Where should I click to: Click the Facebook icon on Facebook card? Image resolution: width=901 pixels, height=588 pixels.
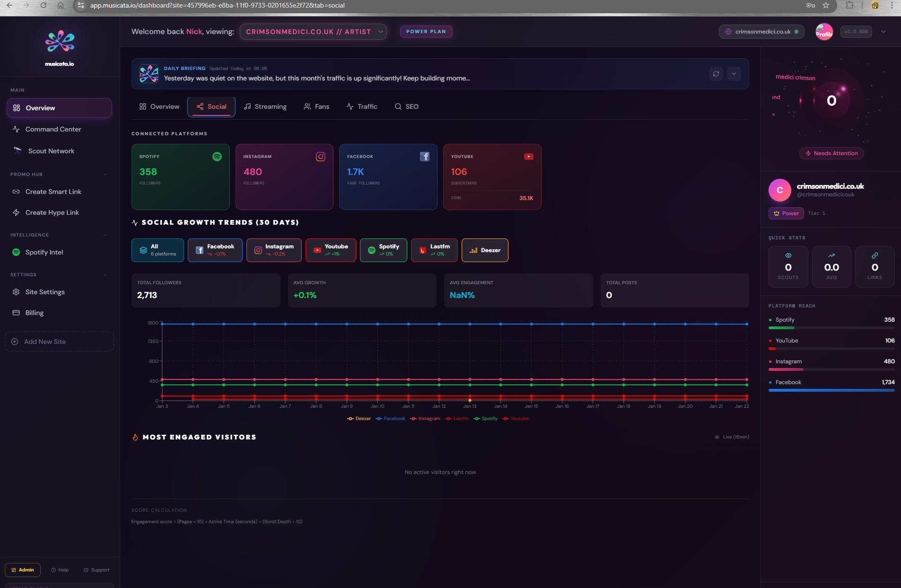tap(425, 157)
